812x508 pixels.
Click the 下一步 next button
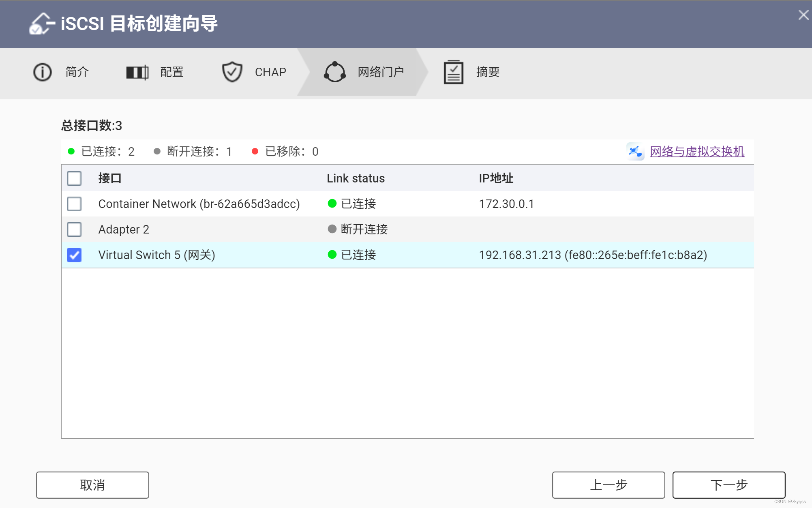click(x=728, y=485)
